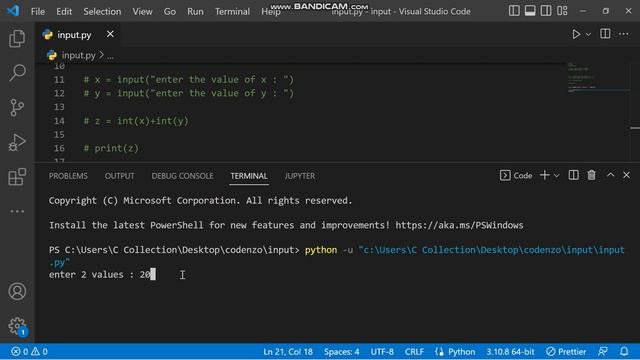Switch to the PROBLEMS panel tab
The height and width of the screenshot is (360, 640).
pos(68,176)
